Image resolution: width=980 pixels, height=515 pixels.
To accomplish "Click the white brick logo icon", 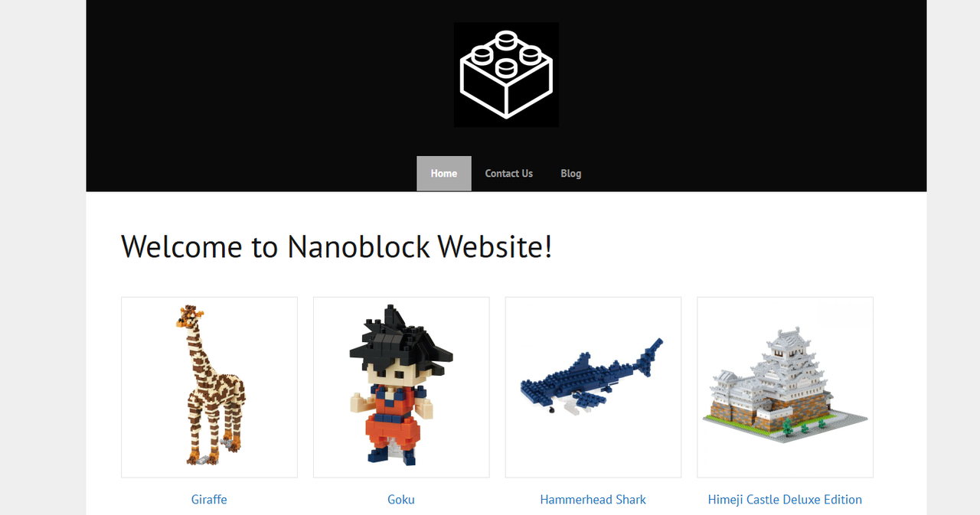I will coord(506,75).
